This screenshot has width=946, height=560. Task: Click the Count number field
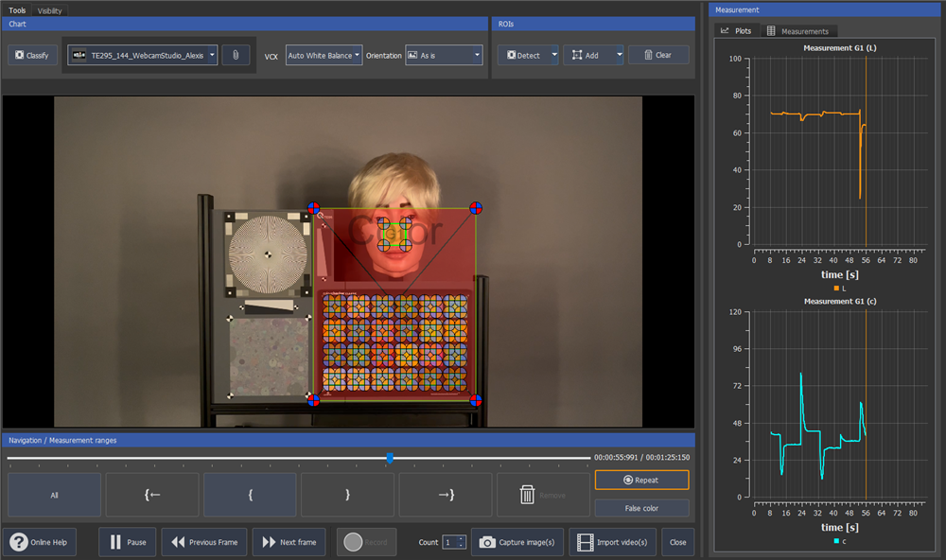pos(450,542)
